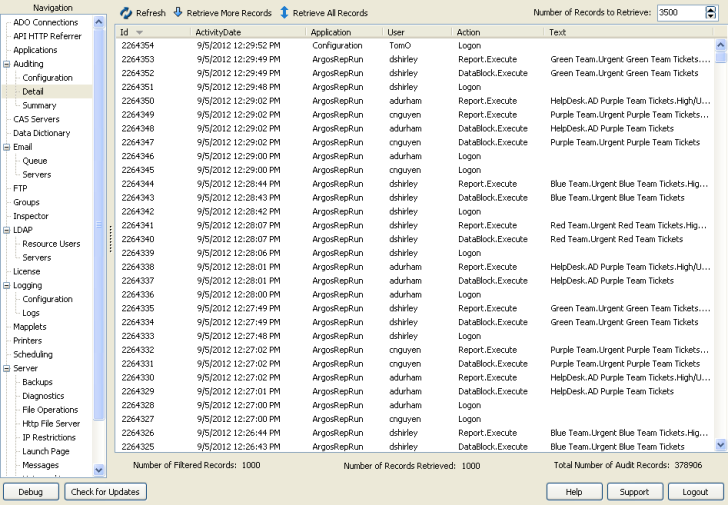Select Detail under Auditing
The height and width of the screenshot is (505, 728).
pos(32,92)
